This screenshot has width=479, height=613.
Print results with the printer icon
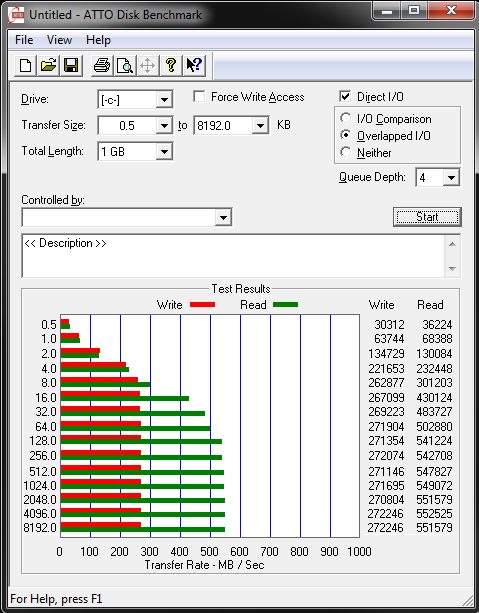pos(102,65)
